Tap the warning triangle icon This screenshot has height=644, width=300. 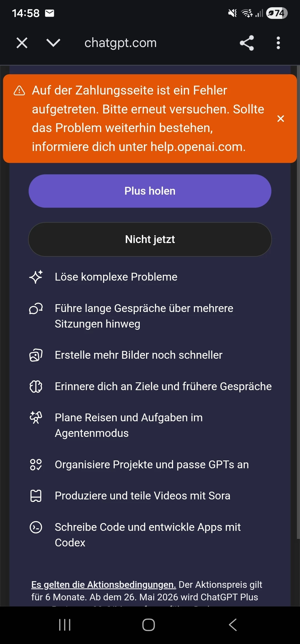click(x=19, y=91)
